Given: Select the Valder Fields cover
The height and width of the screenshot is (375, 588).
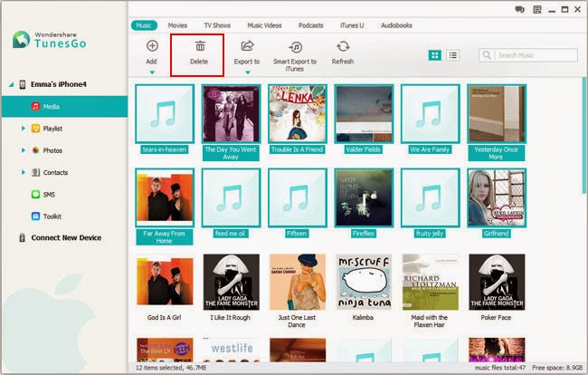Looking at the screenshot, I should (x=364, y=114).
